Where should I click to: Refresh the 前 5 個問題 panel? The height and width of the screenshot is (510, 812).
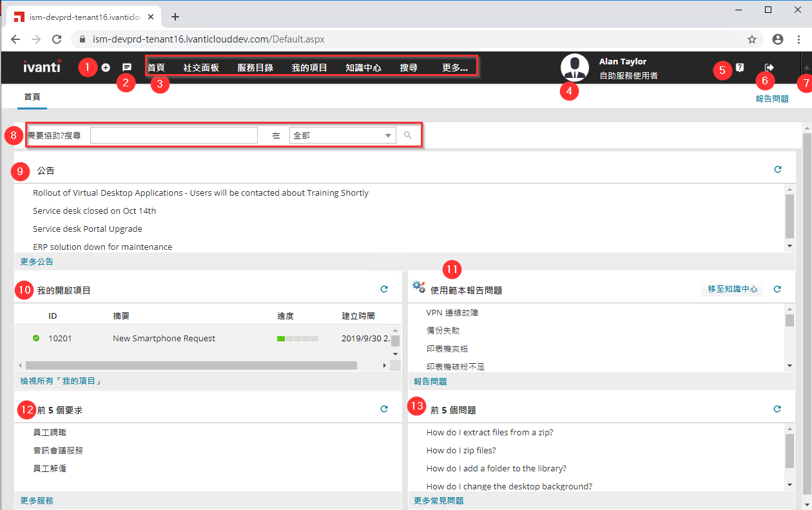777,409
